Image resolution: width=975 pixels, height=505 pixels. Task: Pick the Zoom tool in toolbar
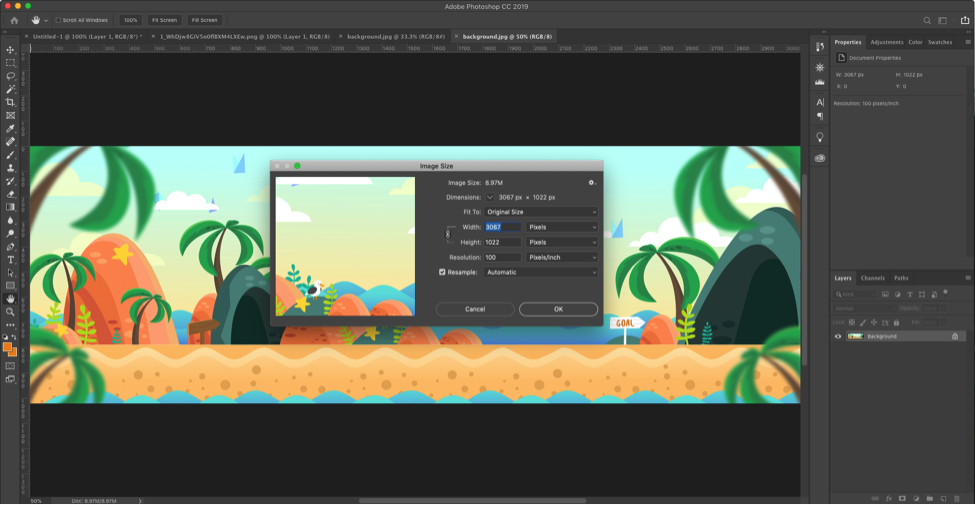(x=11, y=312)
